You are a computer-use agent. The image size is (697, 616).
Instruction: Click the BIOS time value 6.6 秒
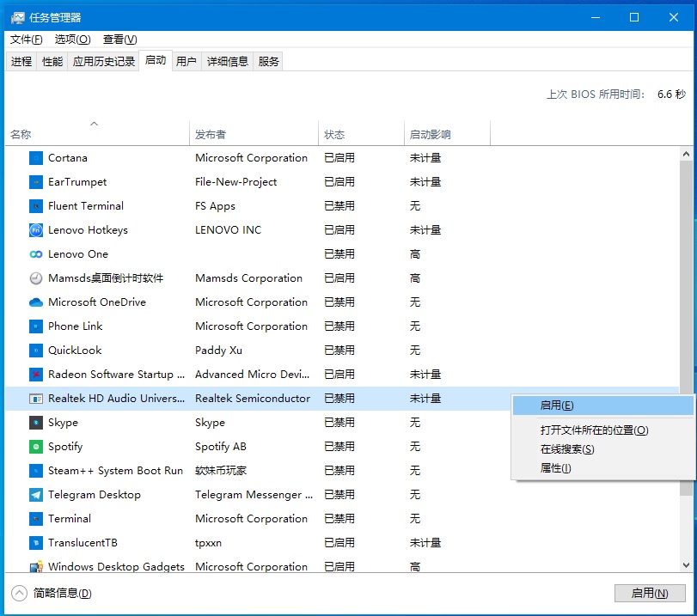(671, 95)
